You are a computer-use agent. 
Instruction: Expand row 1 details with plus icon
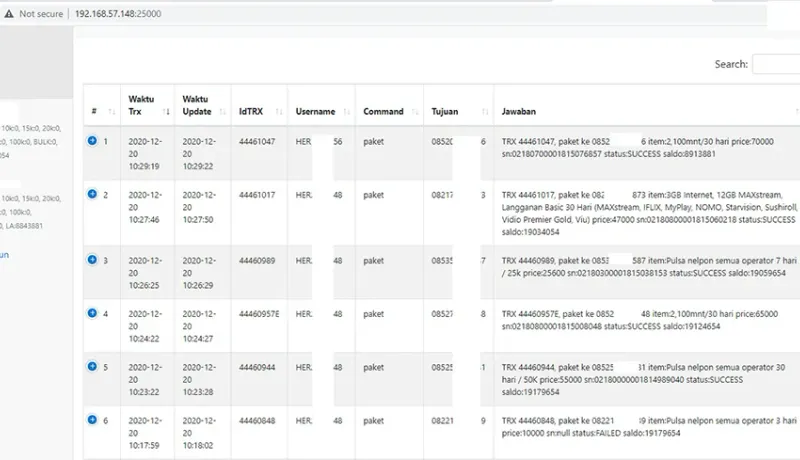[x=92, y=141]
